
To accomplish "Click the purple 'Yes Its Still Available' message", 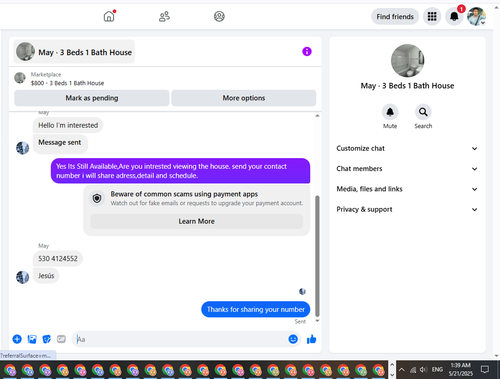I will tap(180, 171).
